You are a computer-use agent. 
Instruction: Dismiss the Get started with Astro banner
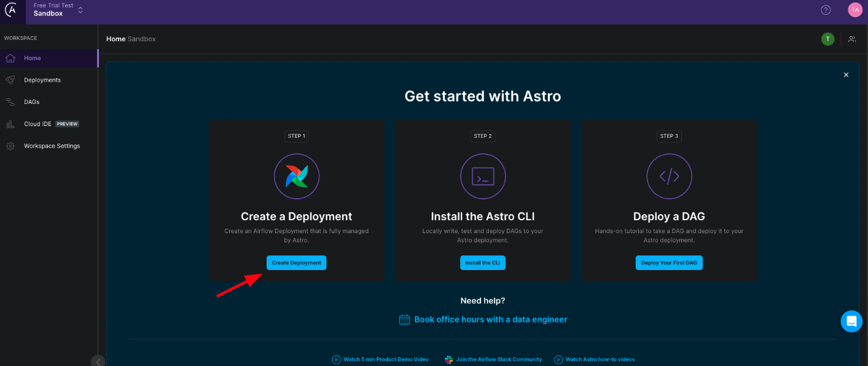pyautogui.click(x=846, y=74)
